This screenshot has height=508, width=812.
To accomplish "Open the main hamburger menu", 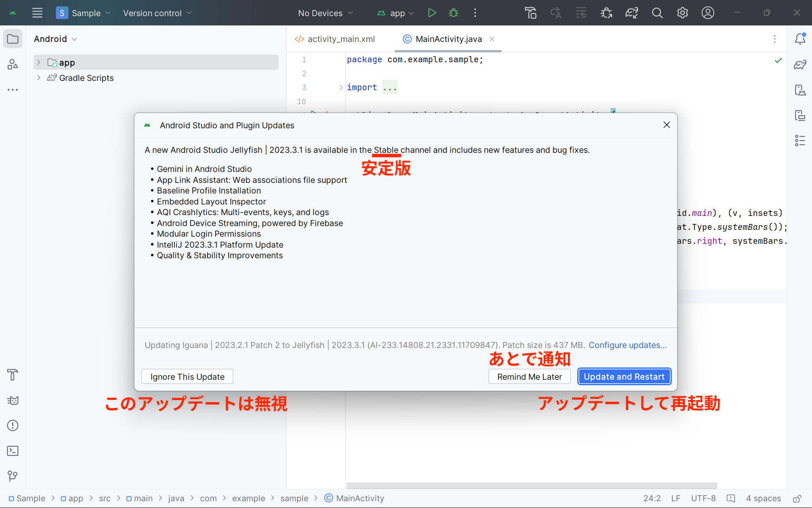I will (x=37, y=13).
